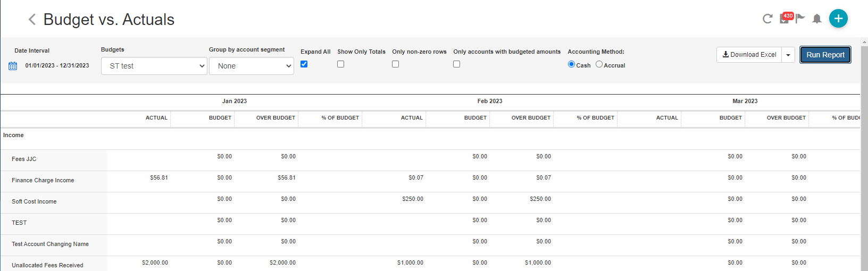This screenshot has width=868, height=271.
Task: Select the TEST account row label
Action: [x=19, y=223]
